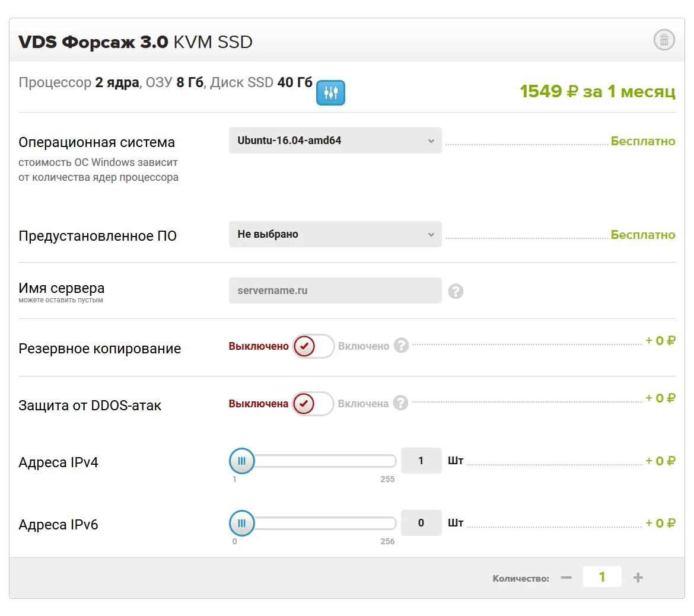Open the blue configuration sliders icon

click(x=330, y=92)
